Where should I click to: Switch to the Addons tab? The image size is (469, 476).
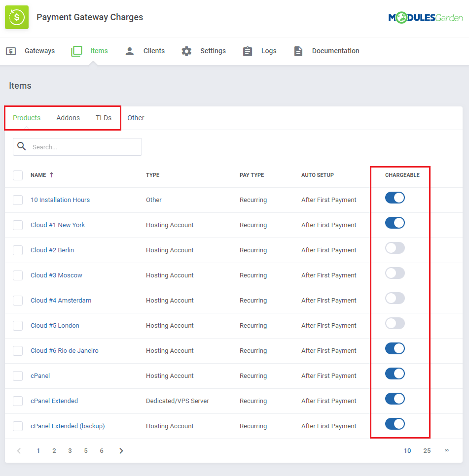pos(68,118)
